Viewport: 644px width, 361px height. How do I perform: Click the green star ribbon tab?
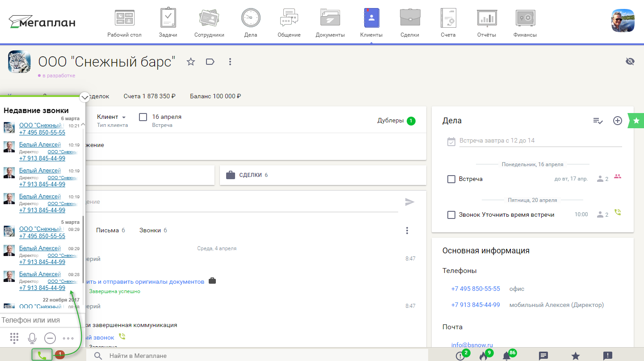click(636, 121)
